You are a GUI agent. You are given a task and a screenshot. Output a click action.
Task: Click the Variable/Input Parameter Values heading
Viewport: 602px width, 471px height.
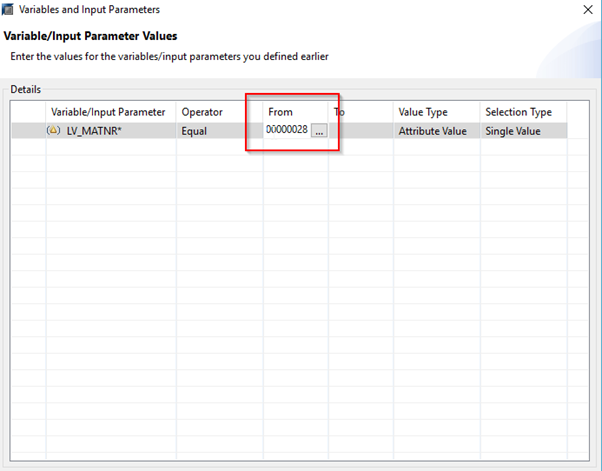(90, 36)
